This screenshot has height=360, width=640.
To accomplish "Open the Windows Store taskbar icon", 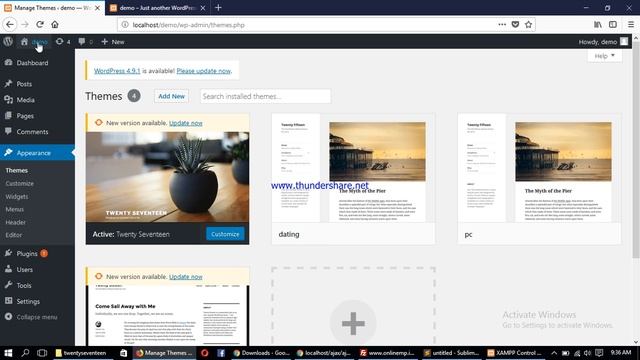I will tap(123, 353).
